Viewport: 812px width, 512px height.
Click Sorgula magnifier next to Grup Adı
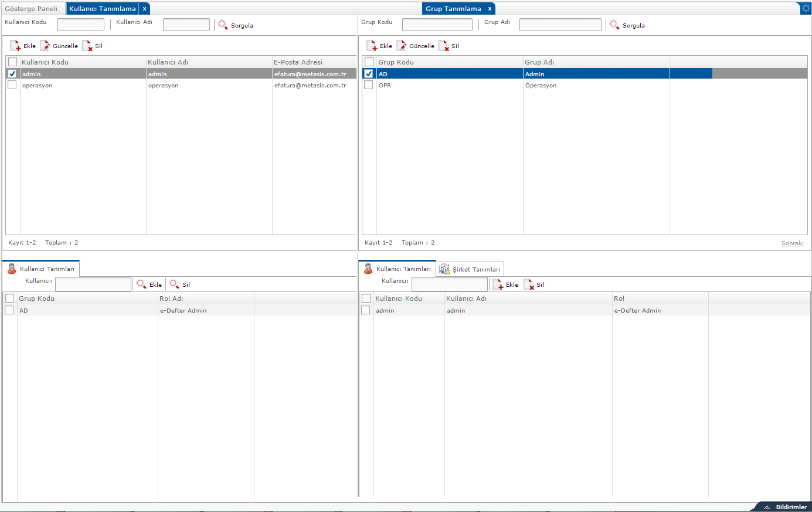(x=614, y=25)
